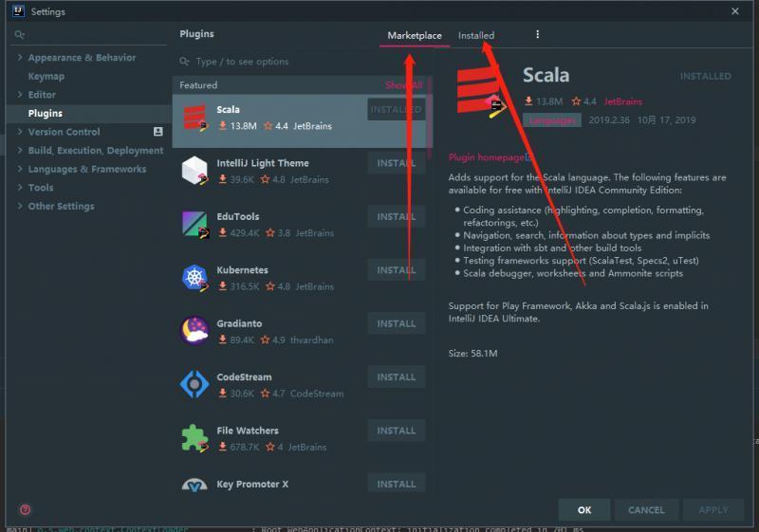
Task: Click OK to confirm settings
Action: tap(584, 510)
